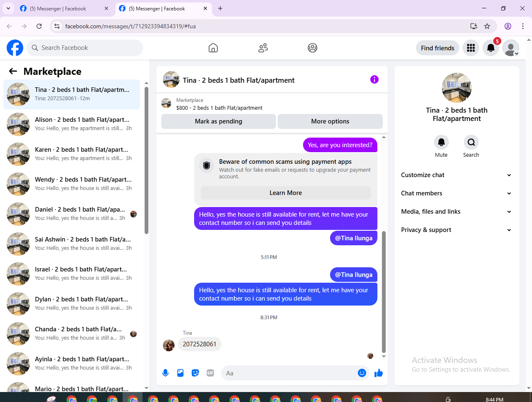Open Chanda conversation
This screenshot has width=532, height=402.
click(72, 334)
